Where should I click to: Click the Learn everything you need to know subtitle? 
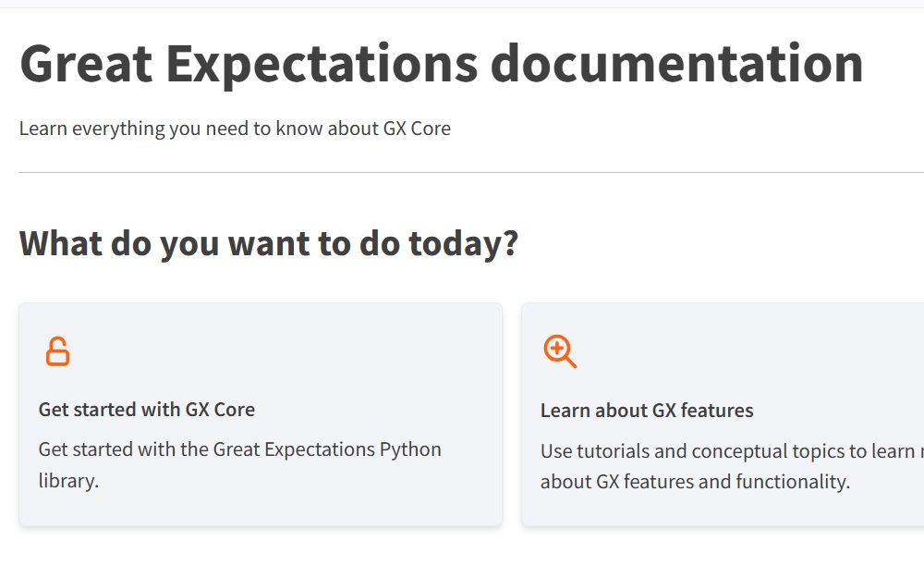click(x=235, y=129)
